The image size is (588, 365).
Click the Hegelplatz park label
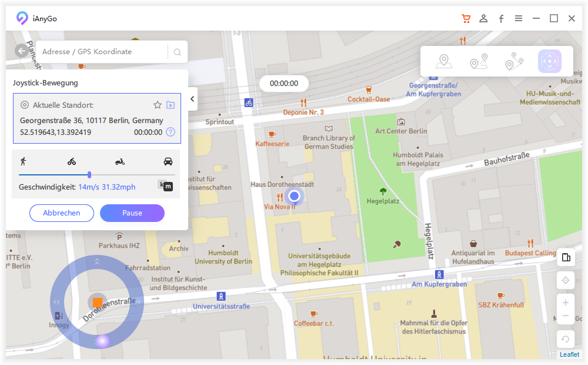[383, 201]
